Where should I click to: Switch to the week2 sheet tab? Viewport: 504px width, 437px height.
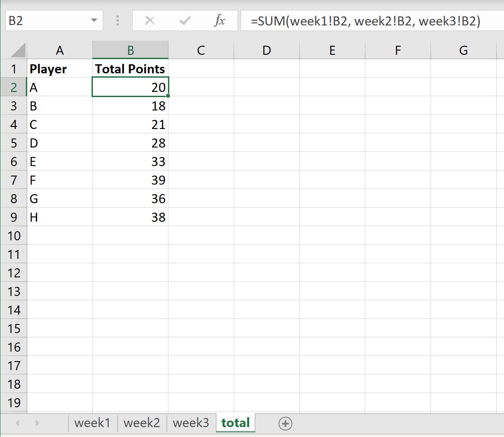tap(142, 423)
